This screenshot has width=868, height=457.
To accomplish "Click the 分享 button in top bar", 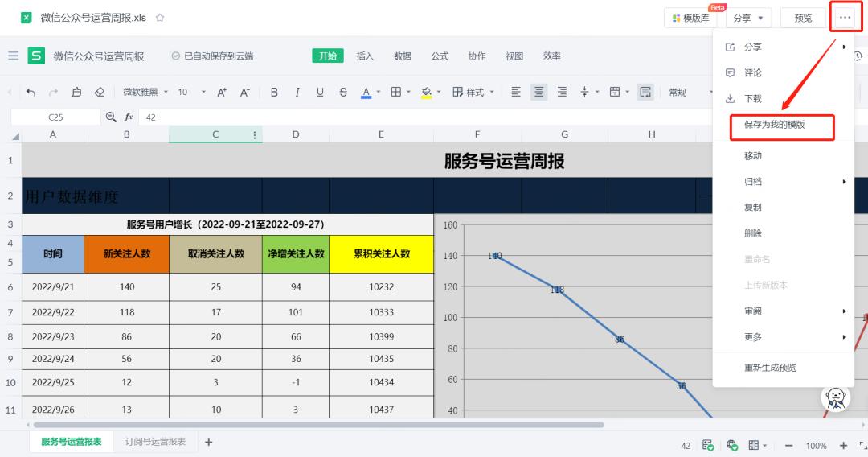I will (748, 18).
